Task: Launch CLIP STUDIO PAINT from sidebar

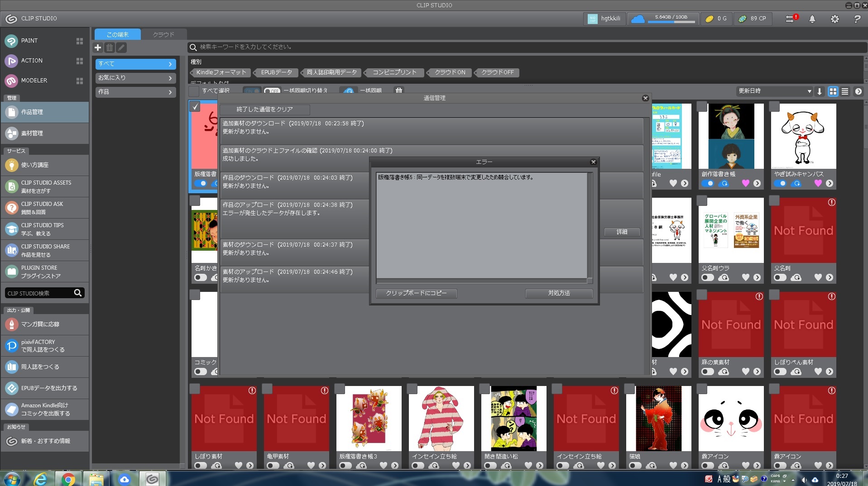Action: 29,41
